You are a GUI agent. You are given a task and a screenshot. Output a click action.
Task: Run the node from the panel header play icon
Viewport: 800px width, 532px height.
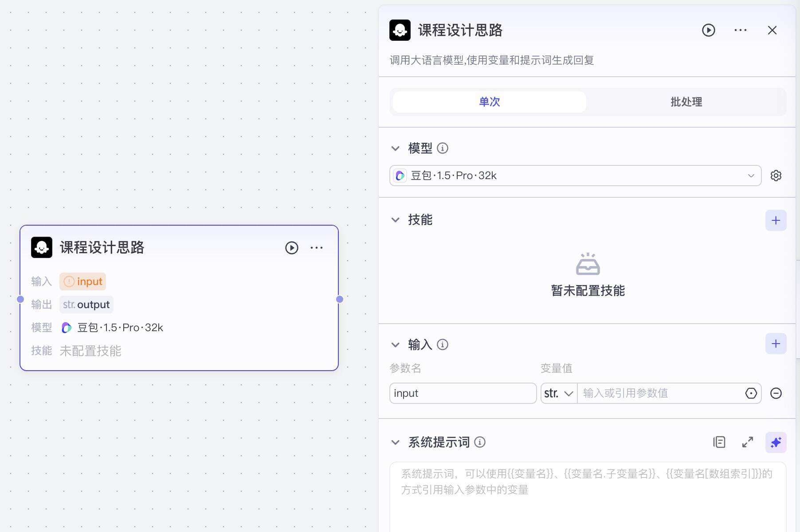click(x=708, y=30)
